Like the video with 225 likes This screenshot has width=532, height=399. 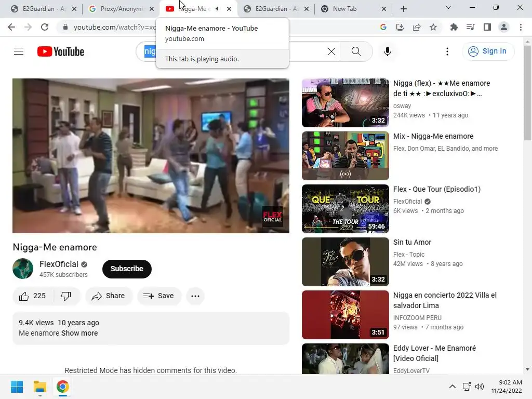tap(33, 296)
